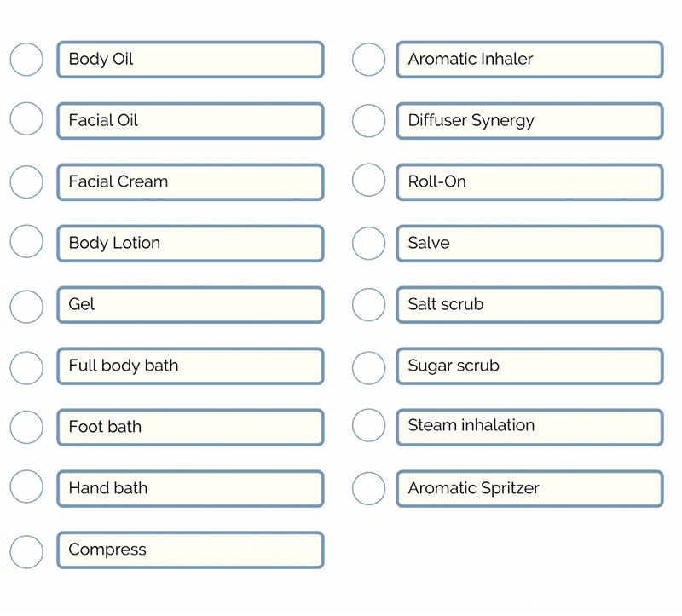Click the Steam inhalation label box
The width and height of the screenshot is (682, 616).
point(529,427)
